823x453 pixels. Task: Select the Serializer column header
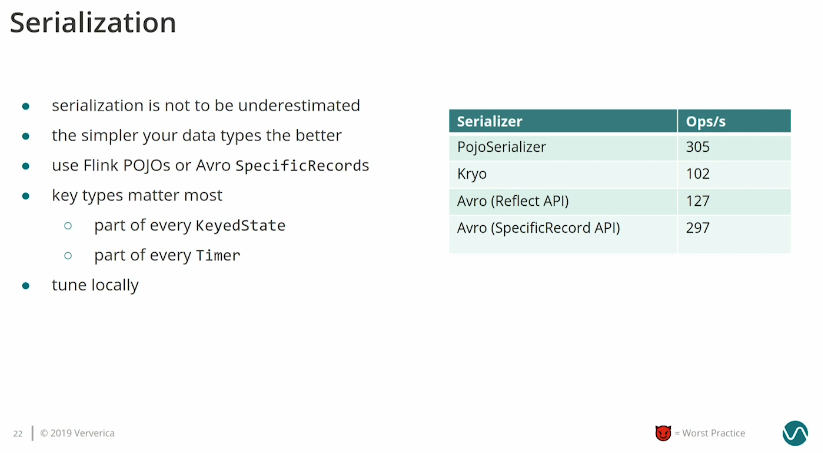click(x=563, y=121)
